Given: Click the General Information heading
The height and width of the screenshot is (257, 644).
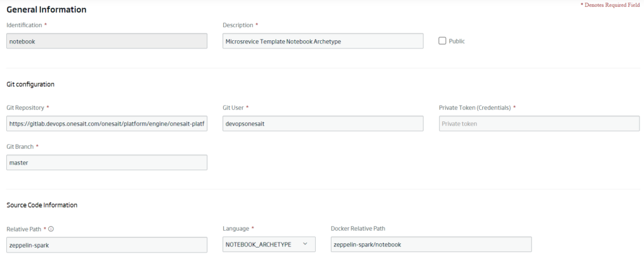Looking at the screenshot, I should click(47, 9).
